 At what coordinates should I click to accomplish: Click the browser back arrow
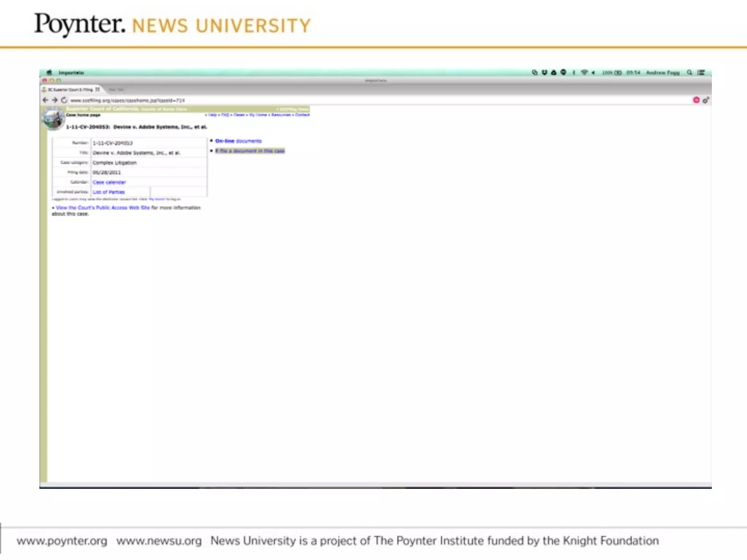pyautogui.click(x=45, y=100)
